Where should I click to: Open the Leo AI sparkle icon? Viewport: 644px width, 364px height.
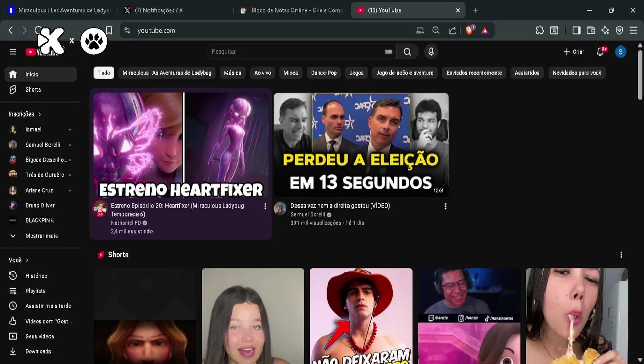tap(605, 30)
